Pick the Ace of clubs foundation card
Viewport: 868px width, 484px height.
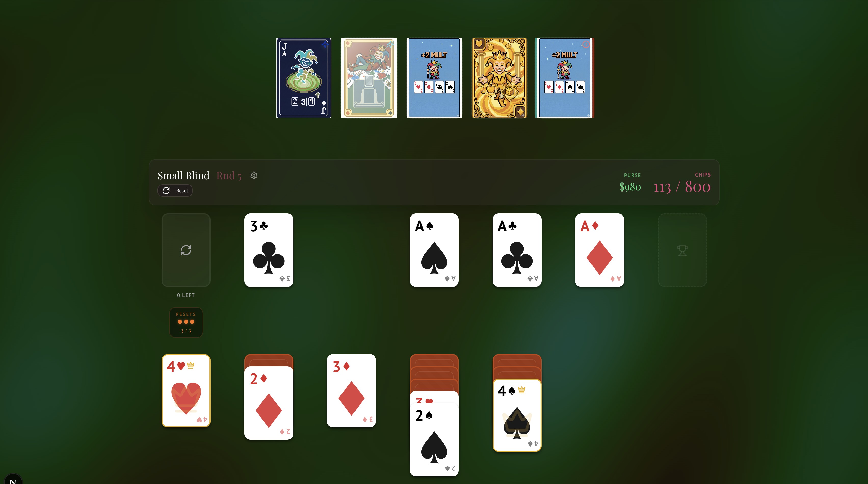[x=517, y=250]
